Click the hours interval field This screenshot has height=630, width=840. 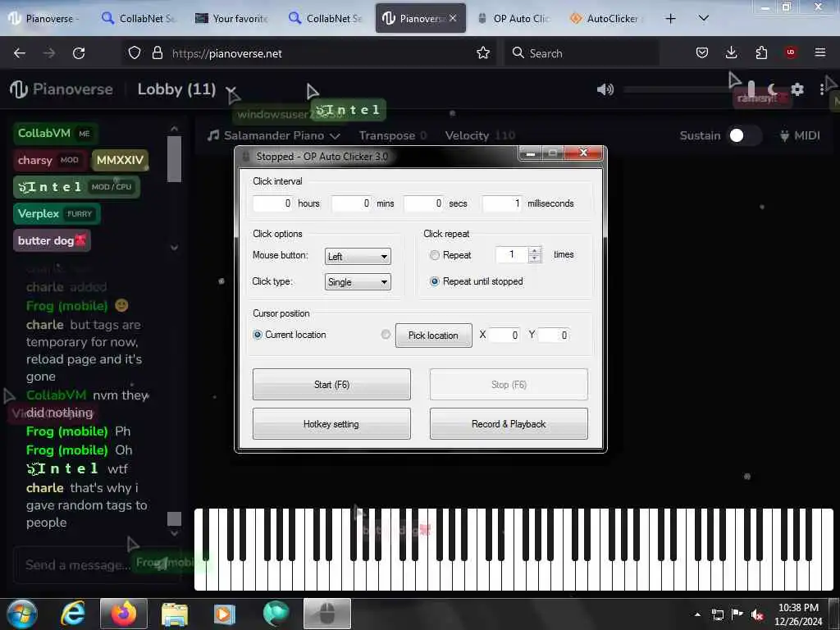(272, 203)
